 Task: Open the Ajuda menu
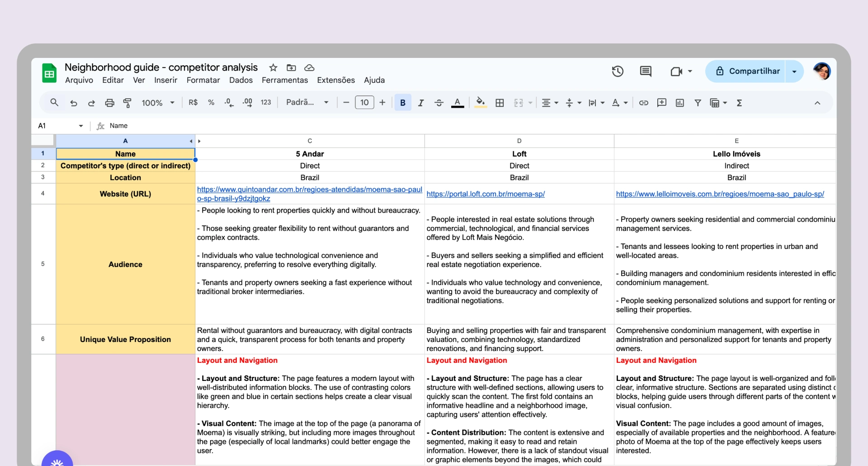coord(374,80)
